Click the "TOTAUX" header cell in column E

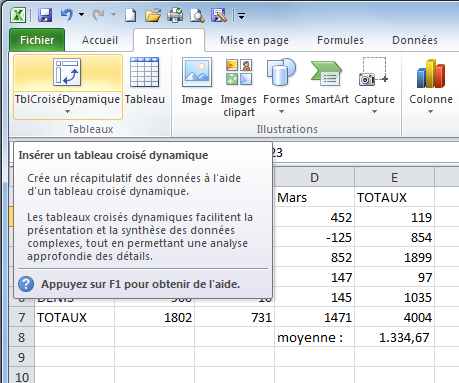(x=394, y=197)
